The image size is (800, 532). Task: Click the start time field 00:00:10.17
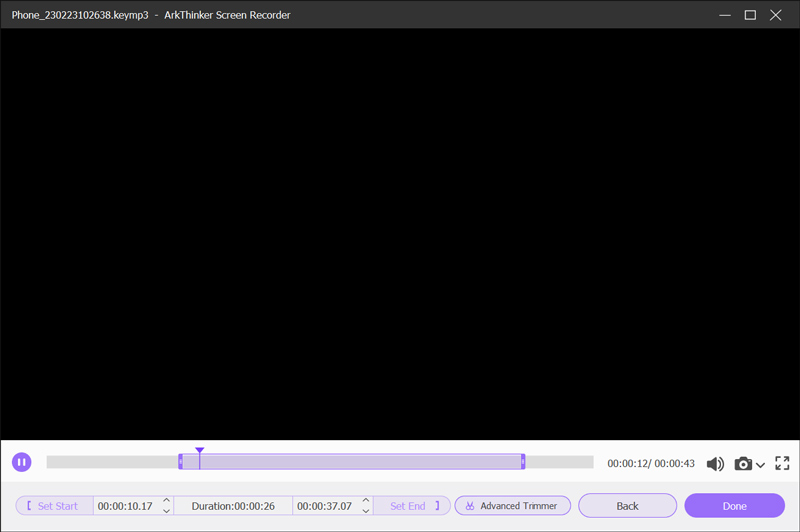126,506
